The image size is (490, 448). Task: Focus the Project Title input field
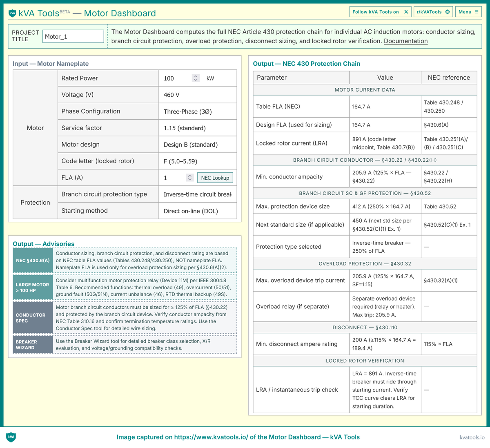[73, 36]
